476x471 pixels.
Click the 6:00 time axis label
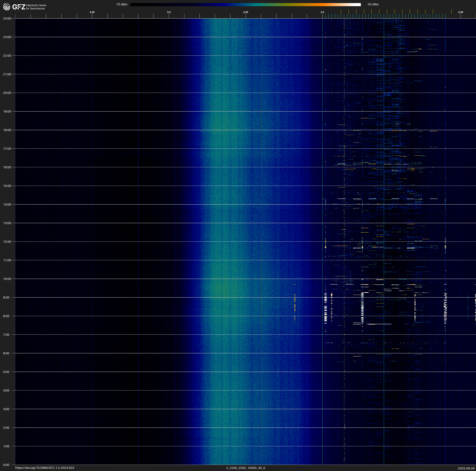click(6, 353)
